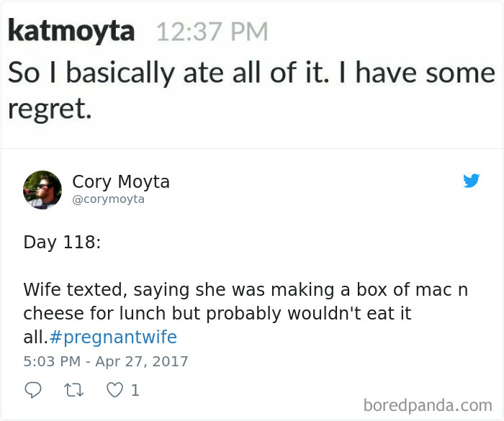
Task: Click the retweet arrows icon
Action: pos(76,390)
